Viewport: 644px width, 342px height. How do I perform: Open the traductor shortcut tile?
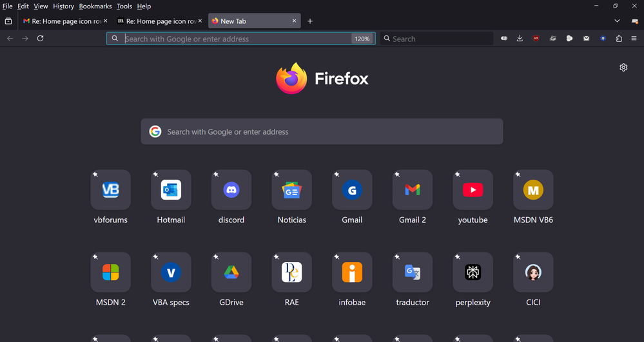click(x=413, y=272)
